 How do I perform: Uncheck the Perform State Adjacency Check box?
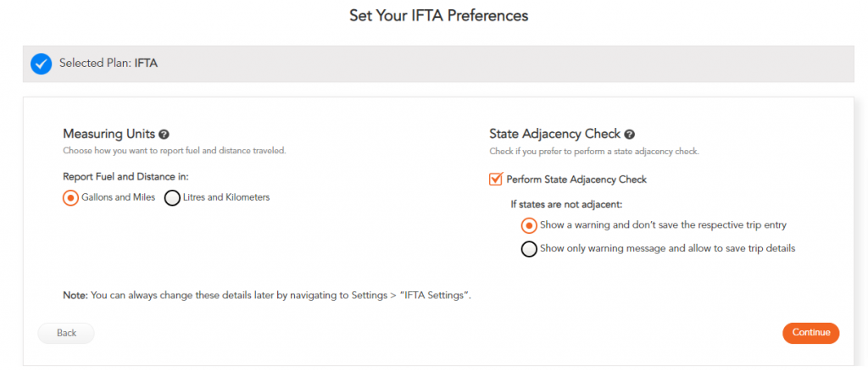click(495, 179)
